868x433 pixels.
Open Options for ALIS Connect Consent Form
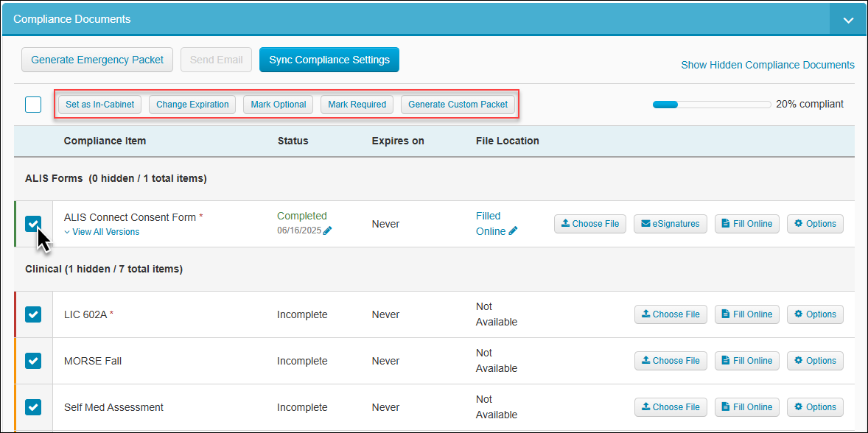816,224
